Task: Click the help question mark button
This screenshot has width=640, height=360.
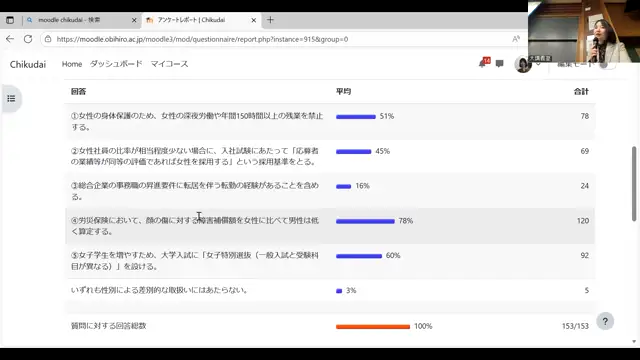Action: [605, 322]
